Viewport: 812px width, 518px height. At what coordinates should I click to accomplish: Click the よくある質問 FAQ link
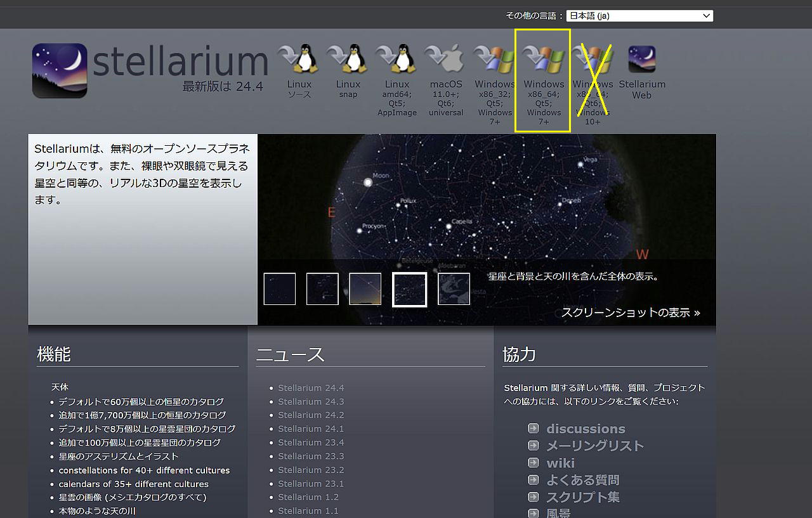[x=582, y=480]
